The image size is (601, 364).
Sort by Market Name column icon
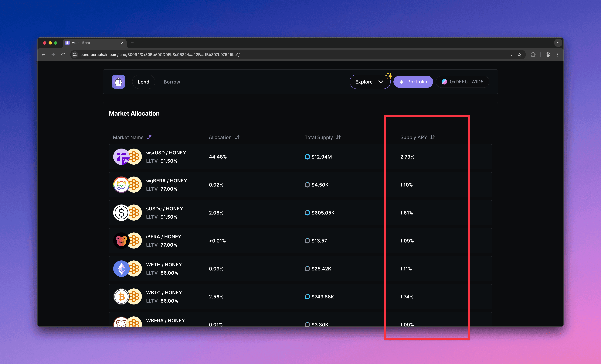point(149,137)
